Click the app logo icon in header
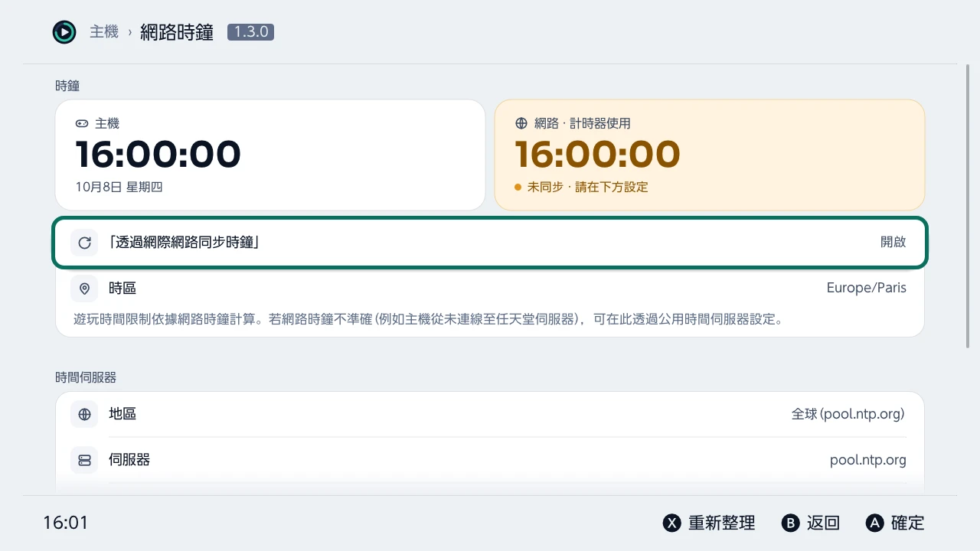 [64, 32]
